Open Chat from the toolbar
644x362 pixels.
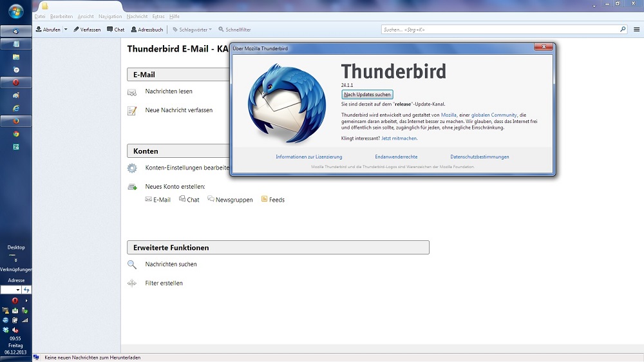(x=116, y=30)
